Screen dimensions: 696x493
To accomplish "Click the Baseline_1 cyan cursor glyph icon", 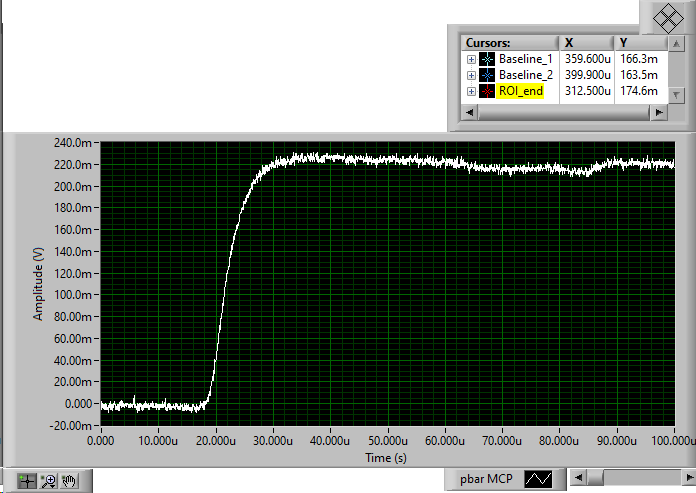I will coord(487,59).
